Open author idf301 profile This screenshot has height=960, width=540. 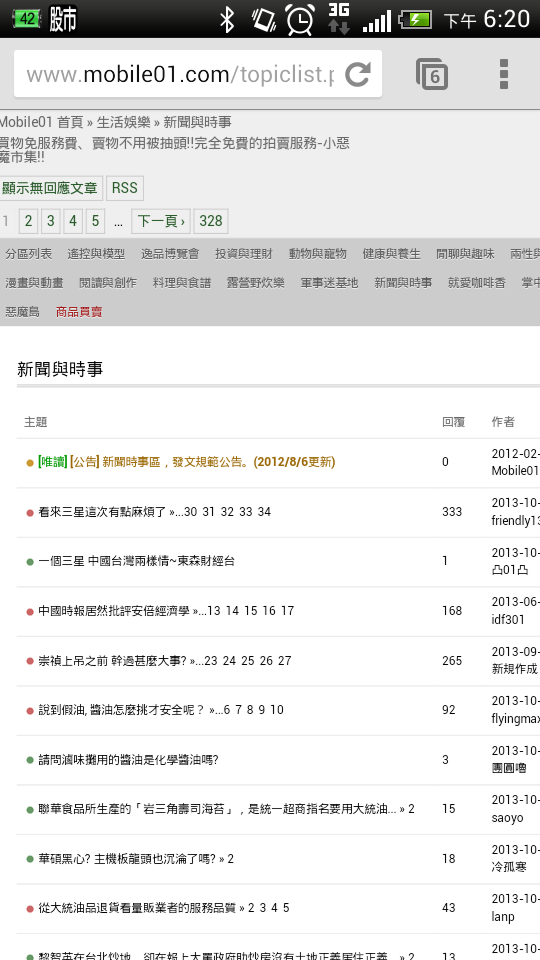coord(508,620)
